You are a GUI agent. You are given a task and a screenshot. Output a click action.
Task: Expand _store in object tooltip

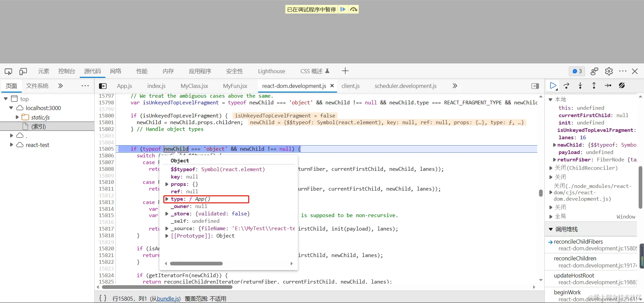167,214
